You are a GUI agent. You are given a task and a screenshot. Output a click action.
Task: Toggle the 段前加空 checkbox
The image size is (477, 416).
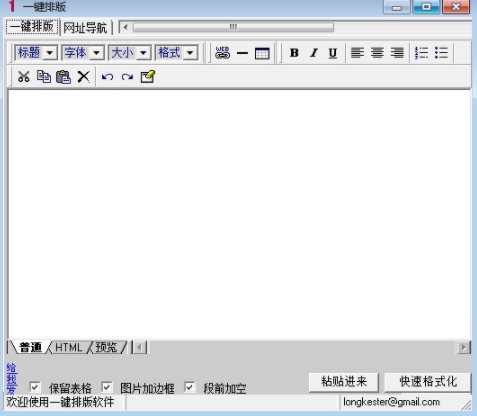point(189,387)
